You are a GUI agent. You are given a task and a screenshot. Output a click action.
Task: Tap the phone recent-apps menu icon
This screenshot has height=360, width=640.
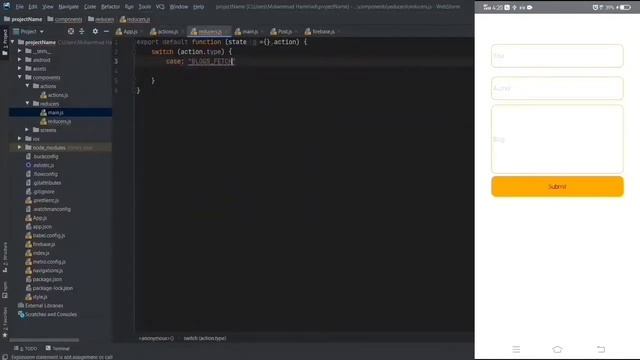point(516,349)
